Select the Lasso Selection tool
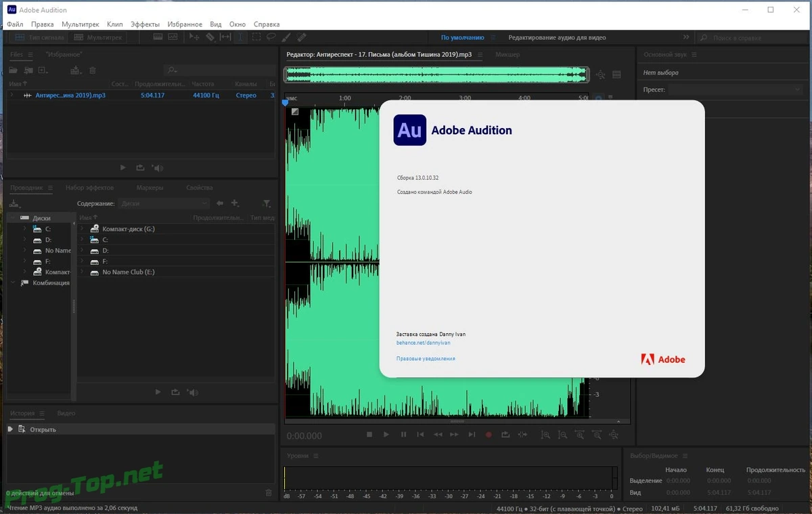This screenshot has height=514, width=812. [271, 37]
